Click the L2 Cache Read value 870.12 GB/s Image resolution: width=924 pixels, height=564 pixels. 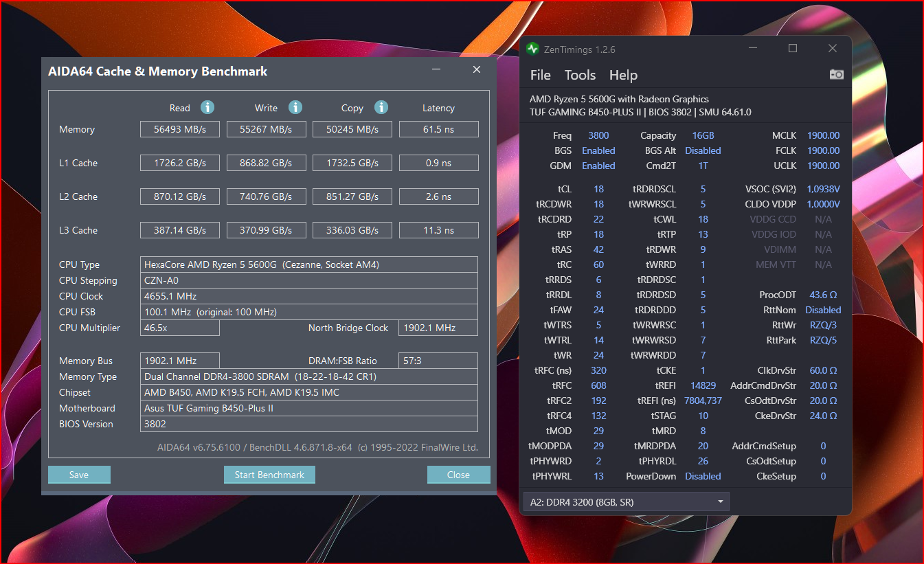tap(180, 196)
